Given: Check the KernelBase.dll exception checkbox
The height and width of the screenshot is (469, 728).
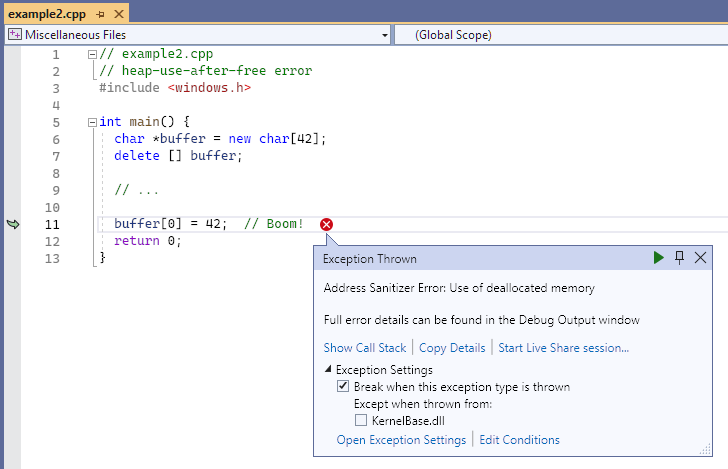Looking at the screenshot, I should tap(361, 420).
